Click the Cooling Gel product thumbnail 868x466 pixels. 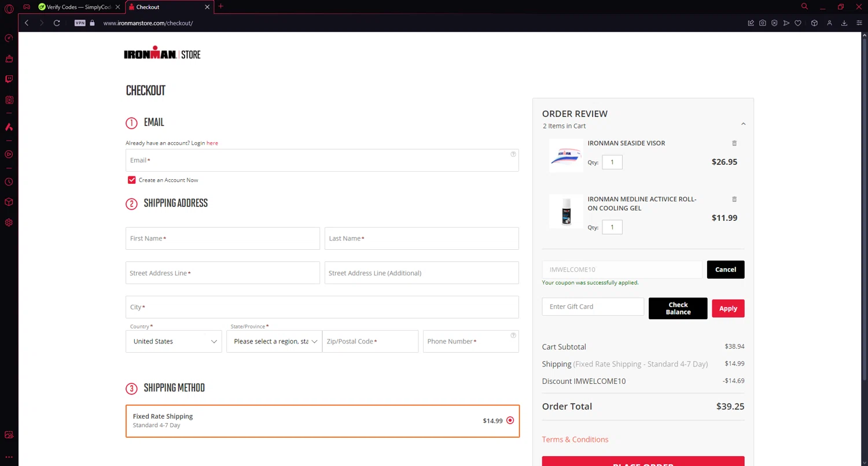tap(566, 212)
